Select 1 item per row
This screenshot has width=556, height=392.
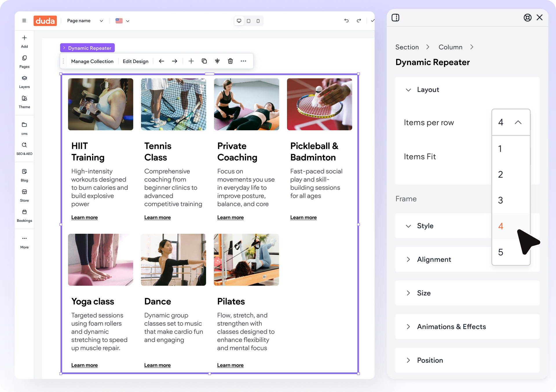coord(511,149)
